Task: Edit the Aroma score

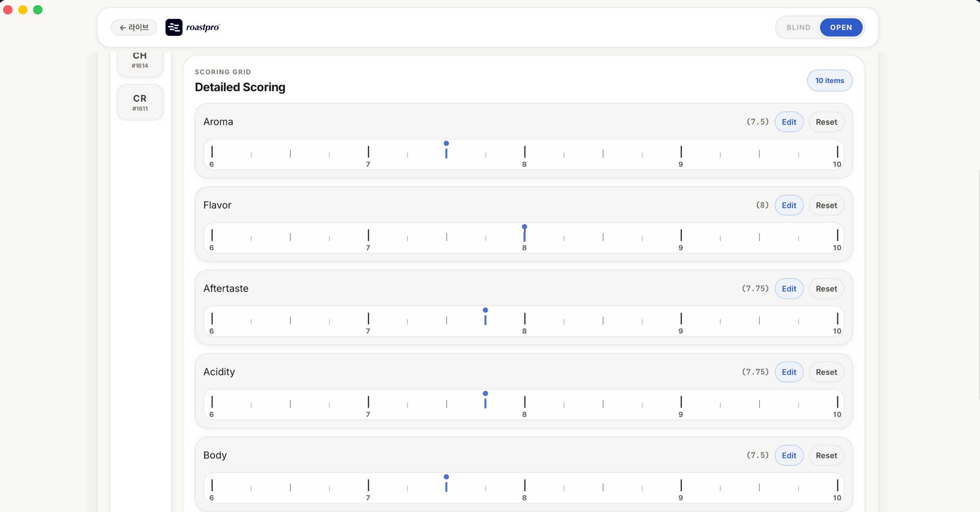Action: point(789,122)
